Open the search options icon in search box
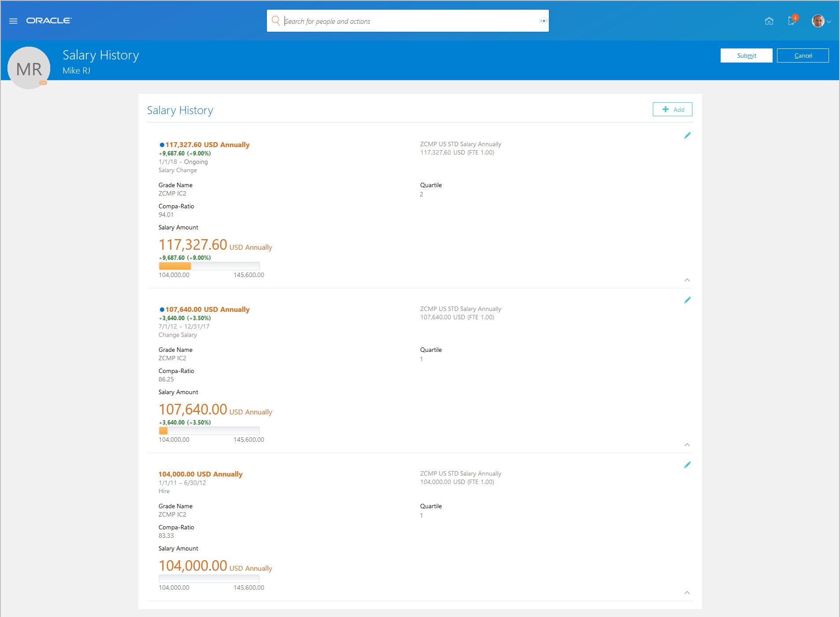 pyautogui.click(x=544, y=21)
